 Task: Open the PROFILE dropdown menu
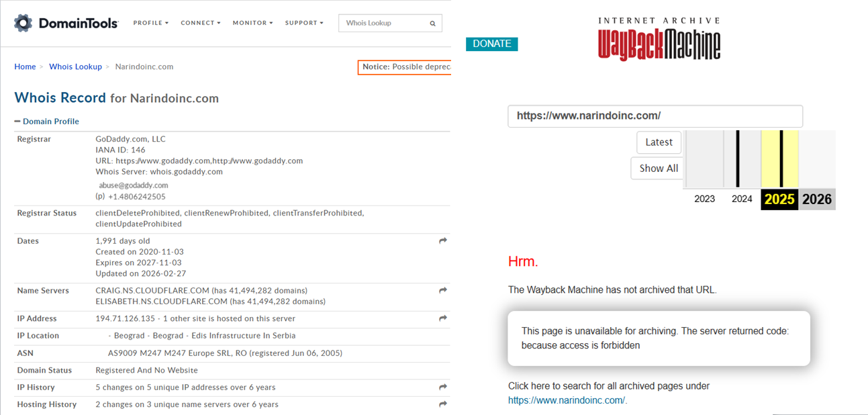(151, 23)
